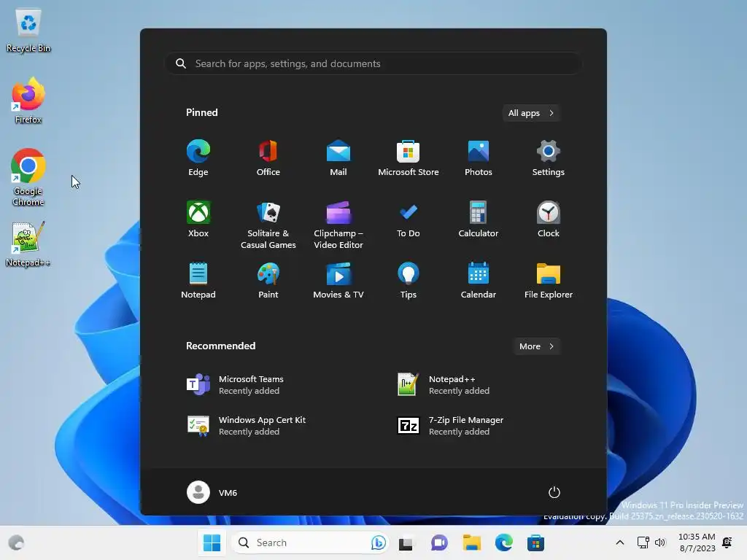Open Solitaire & Casual Games
Viewport: 747px width, 560px height.
(x=268, y=225)
